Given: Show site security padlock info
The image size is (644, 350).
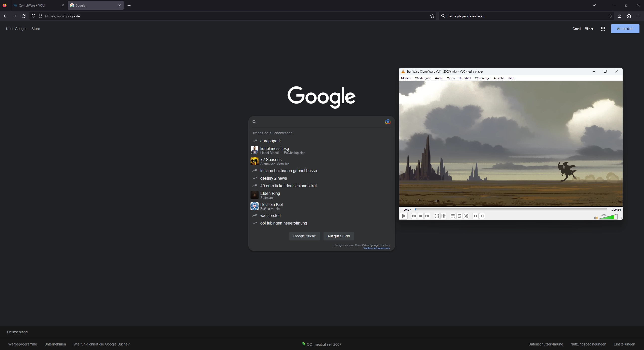Looking at the screenshot, I should [x=41, y=16].
